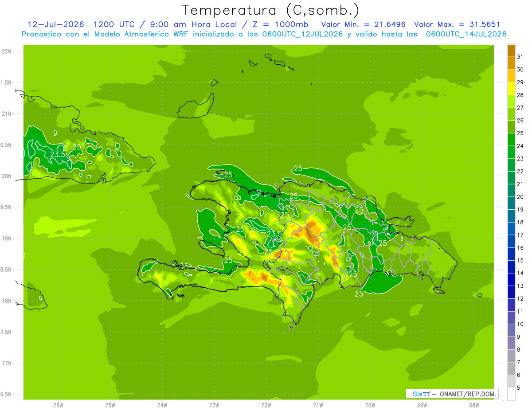Click the 'Valor Min. = 21.6496' readout

click(x=363, y=24)
